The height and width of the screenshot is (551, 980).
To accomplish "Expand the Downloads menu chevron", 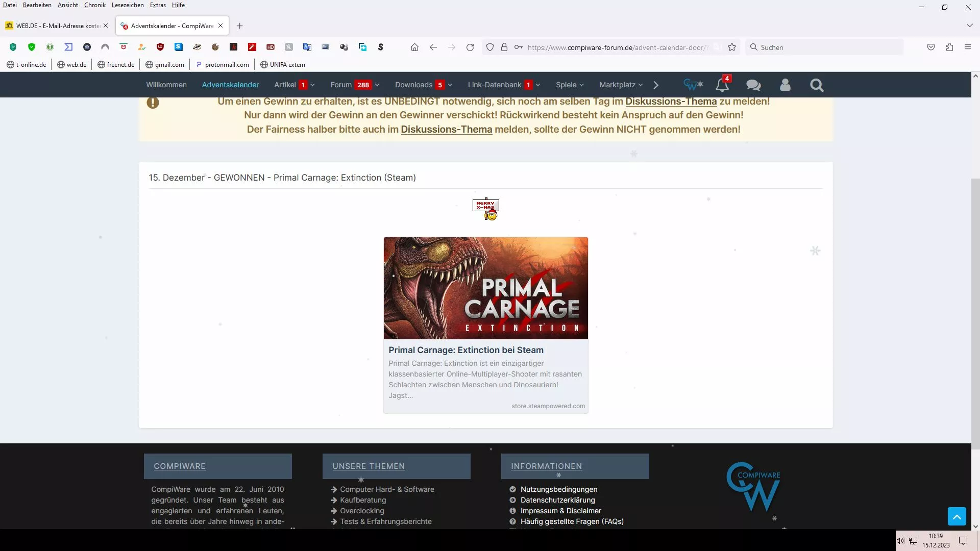I will (x=450, y=85).
